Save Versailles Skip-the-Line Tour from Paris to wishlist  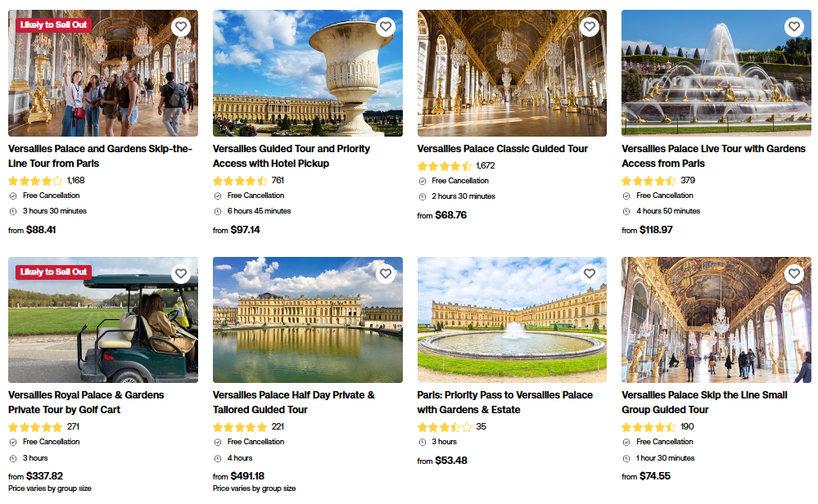[x=181, y=27]
